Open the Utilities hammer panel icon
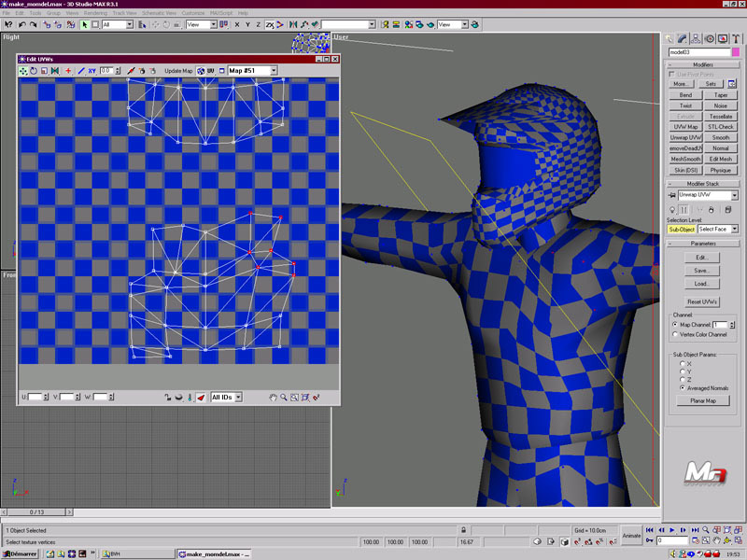 click(x=736, y=38)
